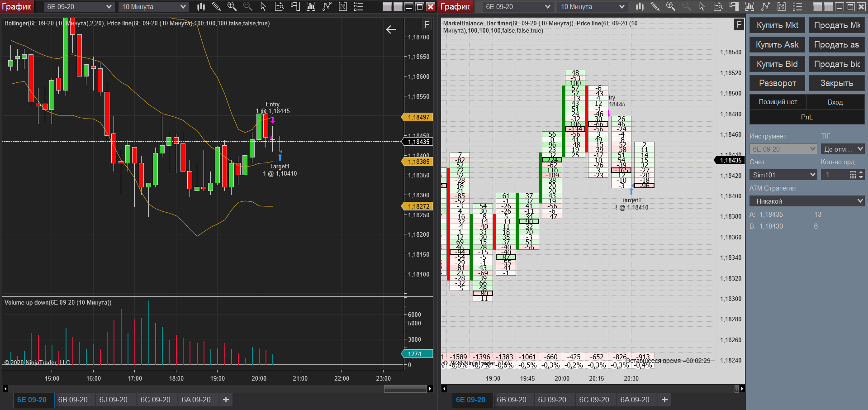Screen dimensions: 868x410
Task: Click Купить Ask button
Action: pyautogui.click(x=778, y=45)
